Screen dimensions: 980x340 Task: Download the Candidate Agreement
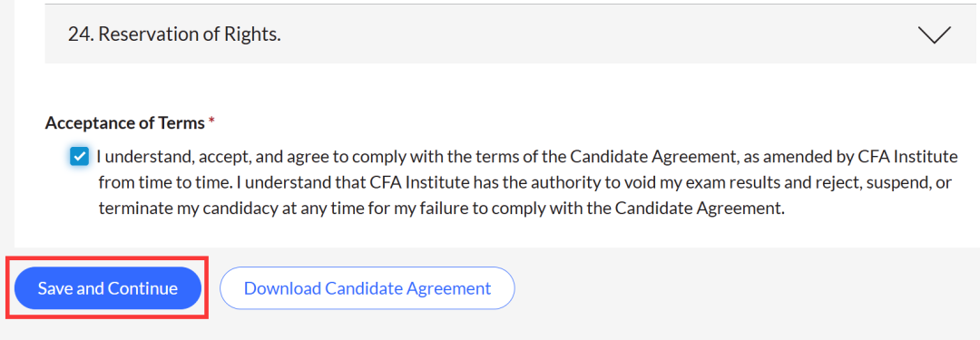367,288
